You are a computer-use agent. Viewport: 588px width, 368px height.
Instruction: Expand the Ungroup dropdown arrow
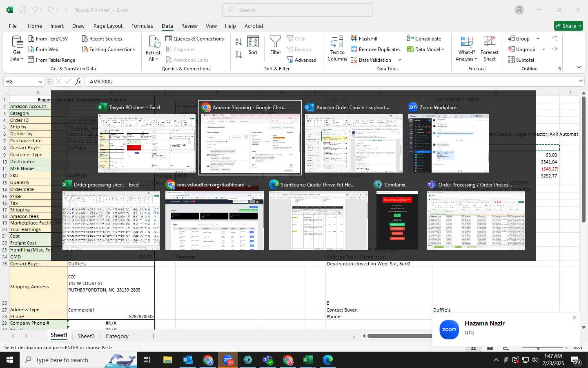pyautogui.click(x=543, y=49)
